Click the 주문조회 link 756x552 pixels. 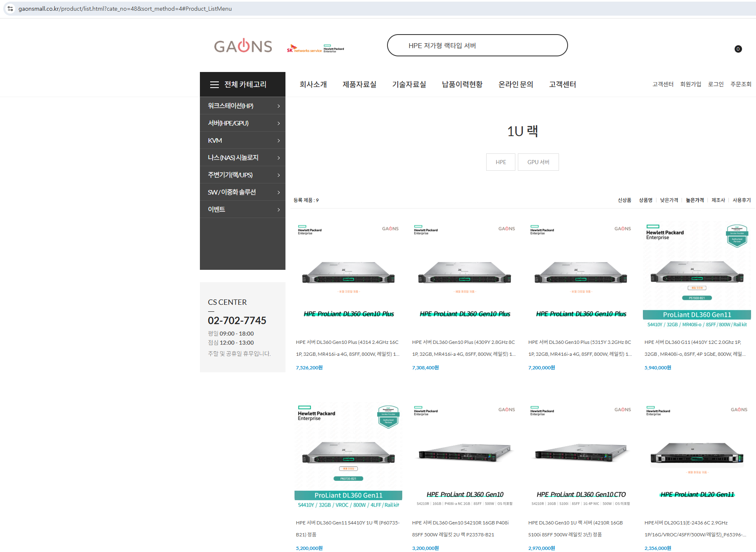tap(741, 84)
